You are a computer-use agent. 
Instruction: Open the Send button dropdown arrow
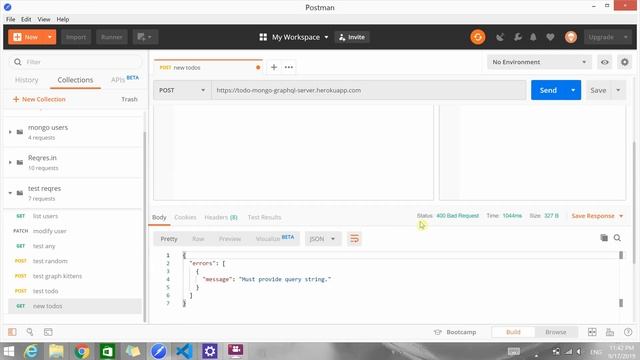(x=573, y=90)
